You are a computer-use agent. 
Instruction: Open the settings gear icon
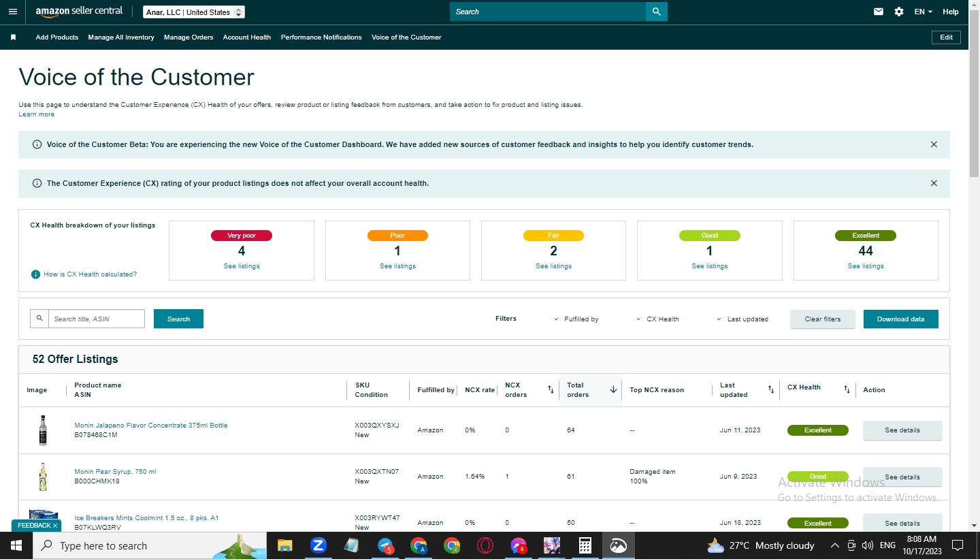point(899,12)
